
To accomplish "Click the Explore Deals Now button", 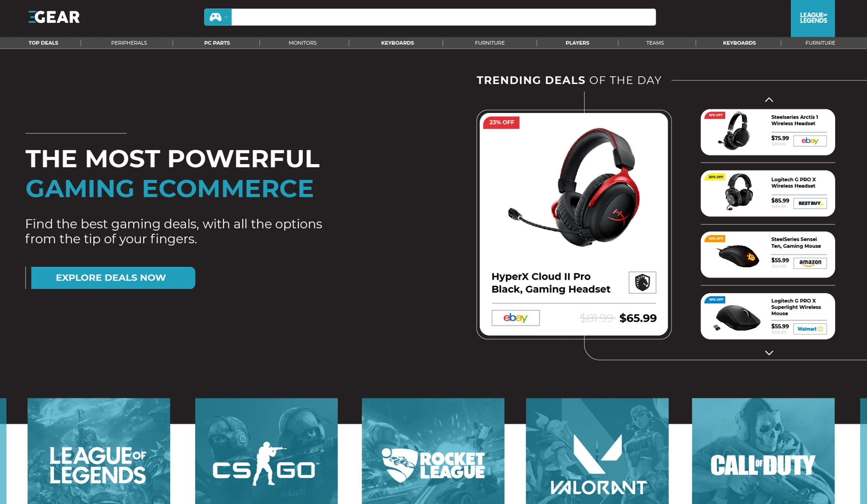I will [x=113, y=278].
